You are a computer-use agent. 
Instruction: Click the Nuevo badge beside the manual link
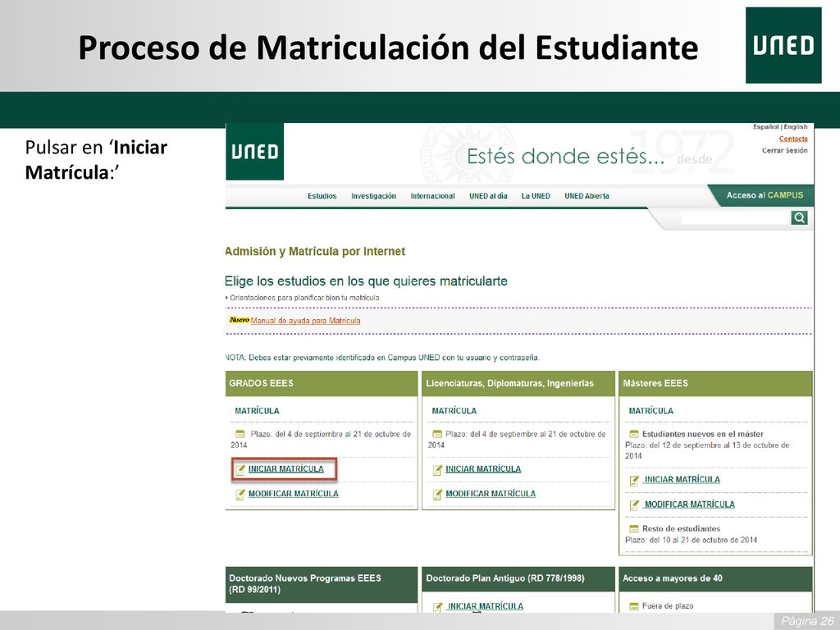(x=239, y=320)
